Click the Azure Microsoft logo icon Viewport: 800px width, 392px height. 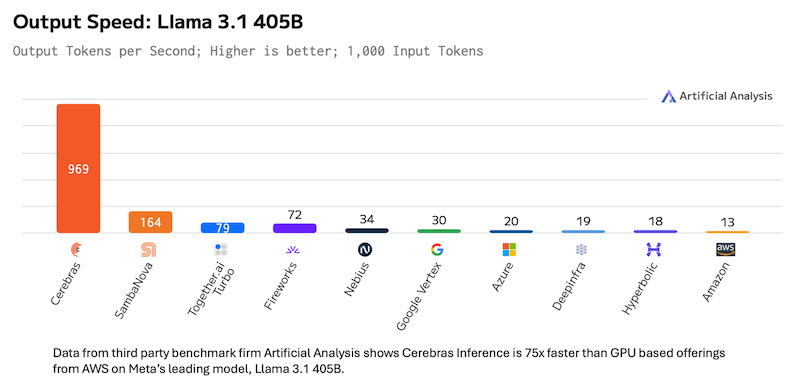click(509, 250)
